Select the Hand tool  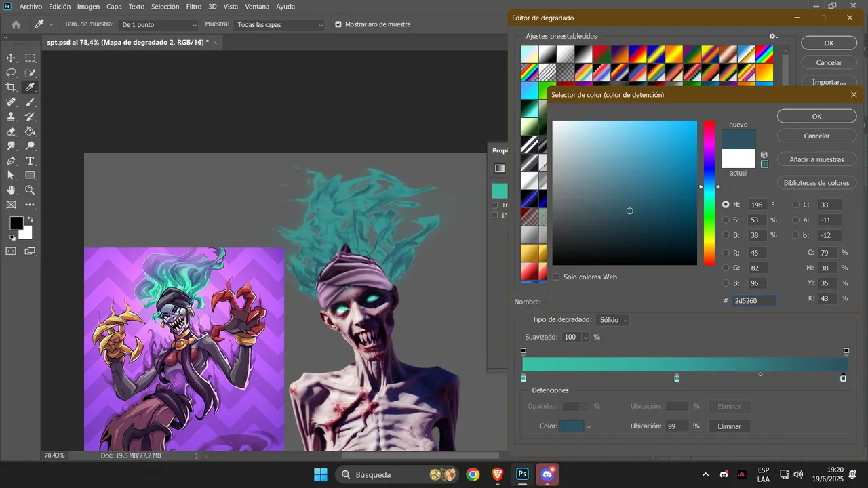click(11, 190)
